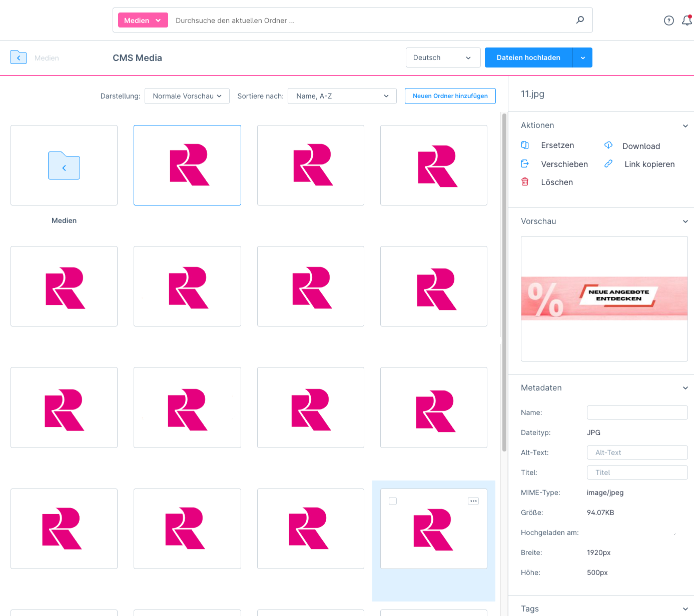694x616 pixels.
Task: Go back via the folder icon beside Medien
Action: point(19,57)
